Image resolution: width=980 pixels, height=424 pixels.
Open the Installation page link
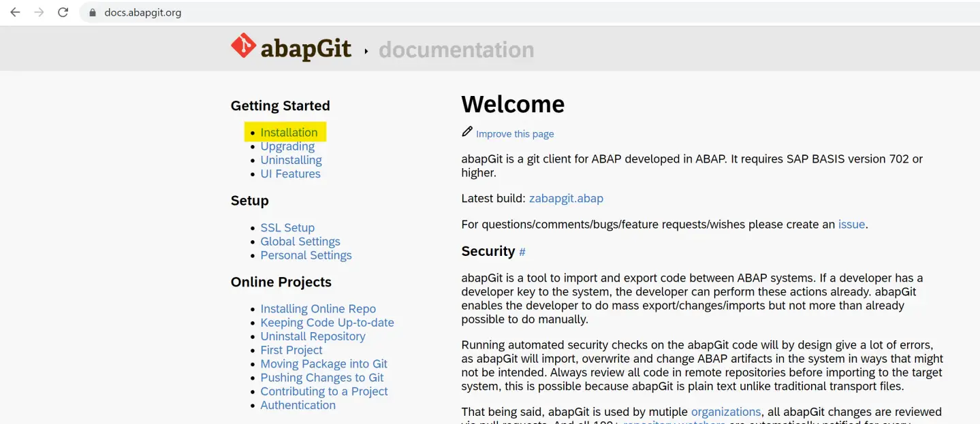tap(289, 133)
